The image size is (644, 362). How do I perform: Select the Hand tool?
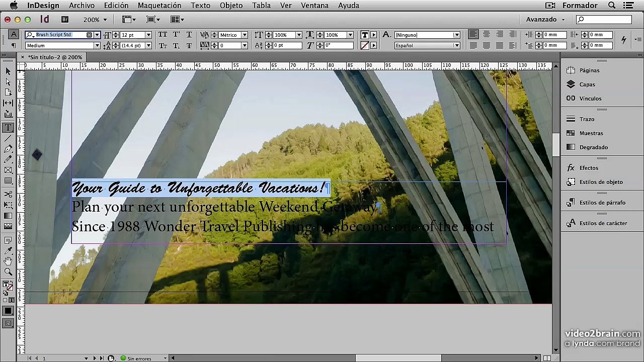[x=8, y=261]
